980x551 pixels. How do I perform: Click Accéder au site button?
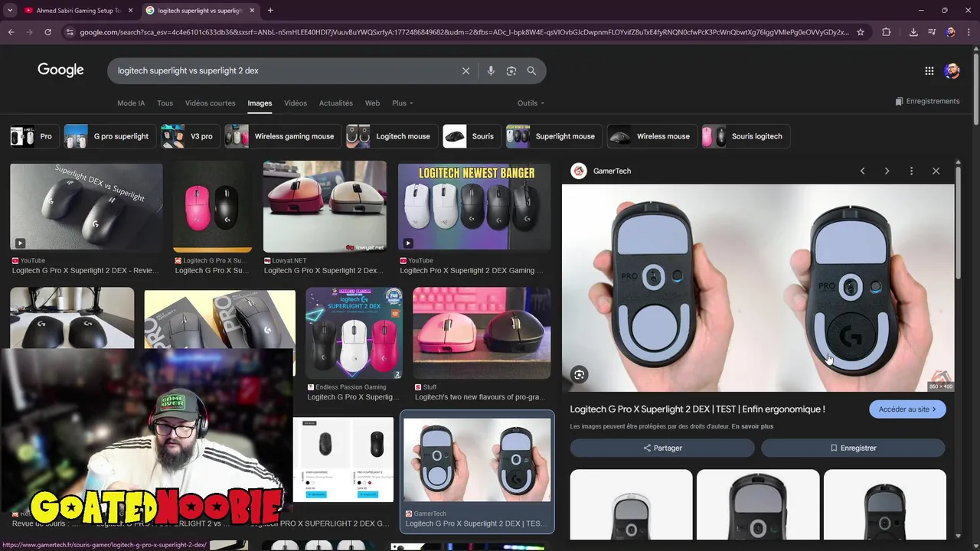(907, 409)
